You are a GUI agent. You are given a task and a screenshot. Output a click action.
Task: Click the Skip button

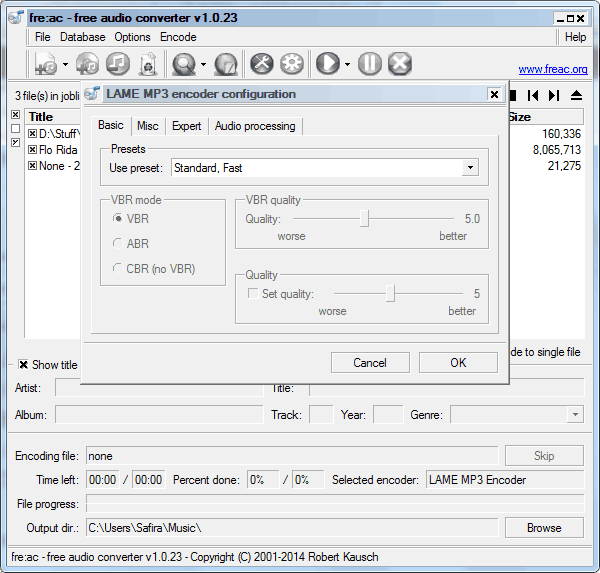(x=544, y=455)
